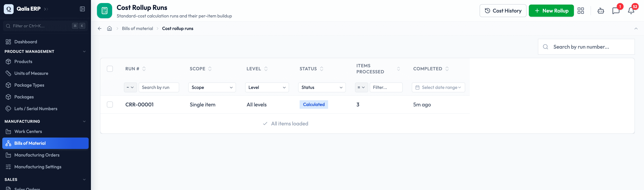Collapse the breadcrumb bar chevron

pos(636,28)
